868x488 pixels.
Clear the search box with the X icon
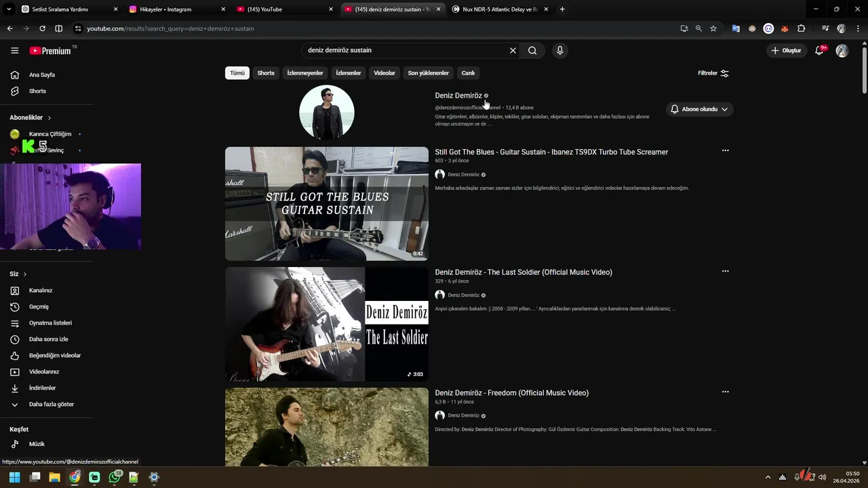513,50
